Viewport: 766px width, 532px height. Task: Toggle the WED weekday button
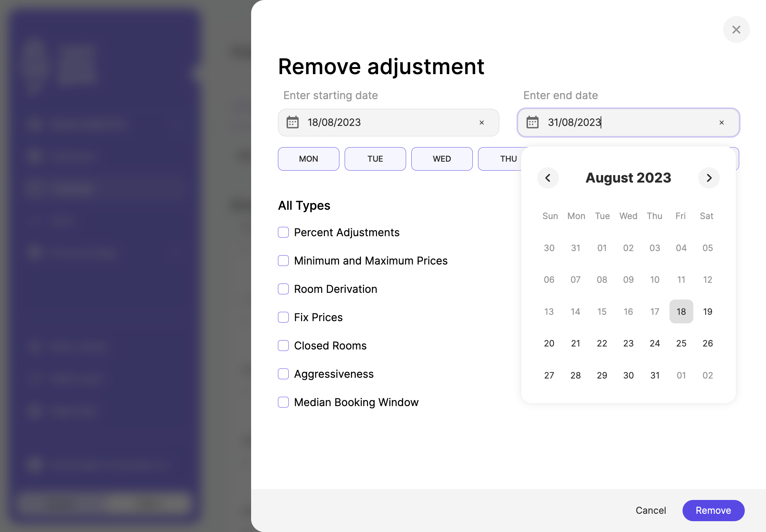(442, 159)
